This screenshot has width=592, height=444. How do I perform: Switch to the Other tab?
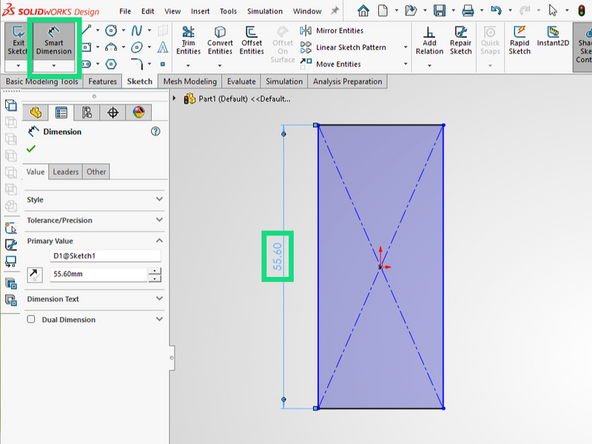pyautogui.click(x=96, y=172)
